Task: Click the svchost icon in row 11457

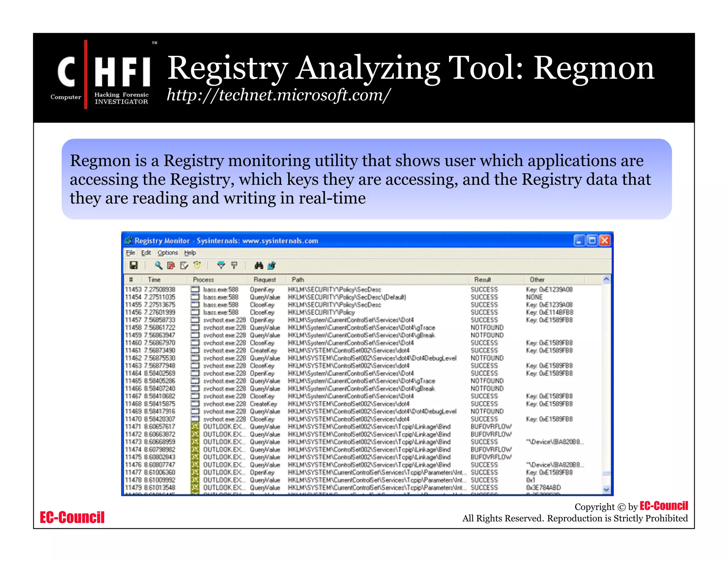Action: tap(195, 320)
